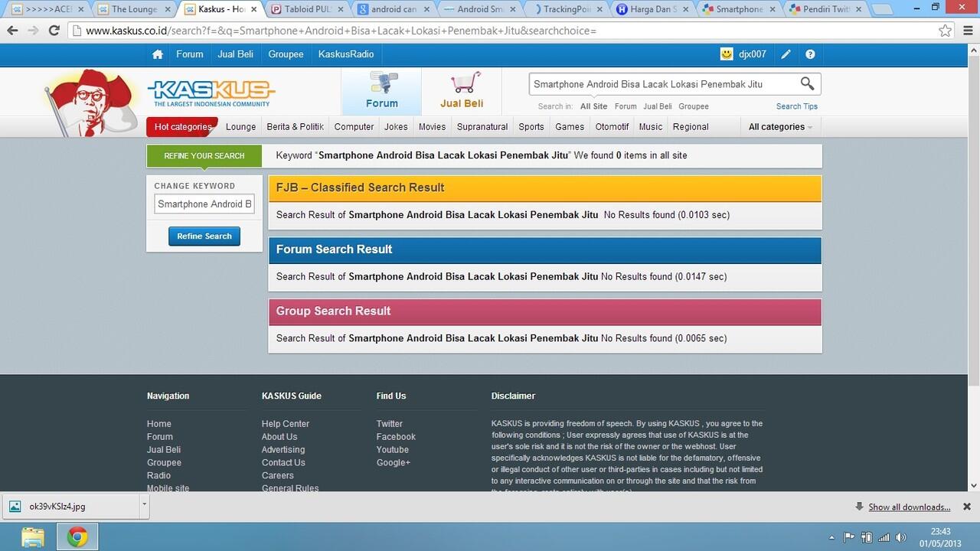Click the Action Center flag icon
Screen dimensions: 980x551
click(x=849, y=537)
